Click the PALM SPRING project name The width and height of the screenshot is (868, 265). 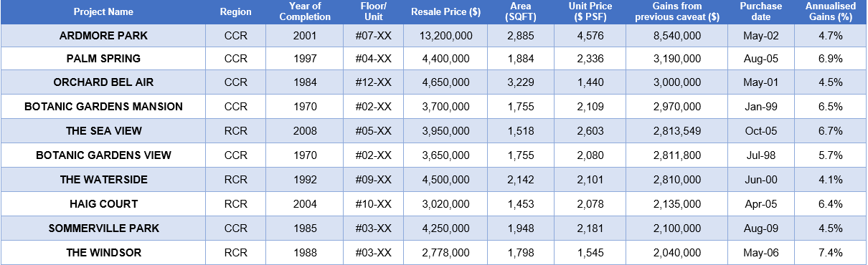(103, 59)
